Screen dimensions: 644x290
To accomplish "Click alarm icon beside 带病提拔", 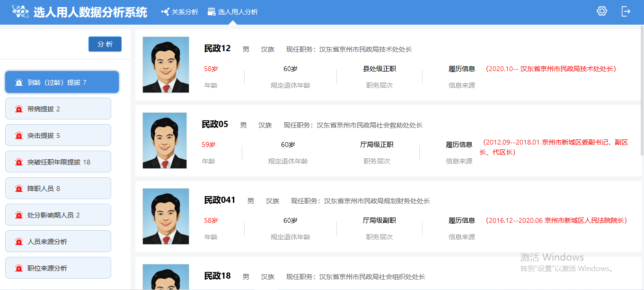I will click(19, 109).
